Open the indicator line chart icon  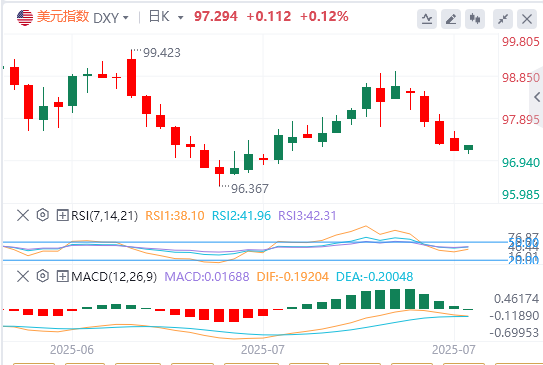coord(427,19)
